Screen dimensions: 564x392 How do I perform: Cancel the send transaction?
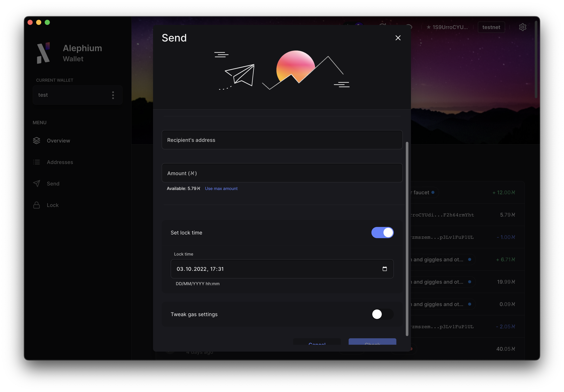coord(317,343)
